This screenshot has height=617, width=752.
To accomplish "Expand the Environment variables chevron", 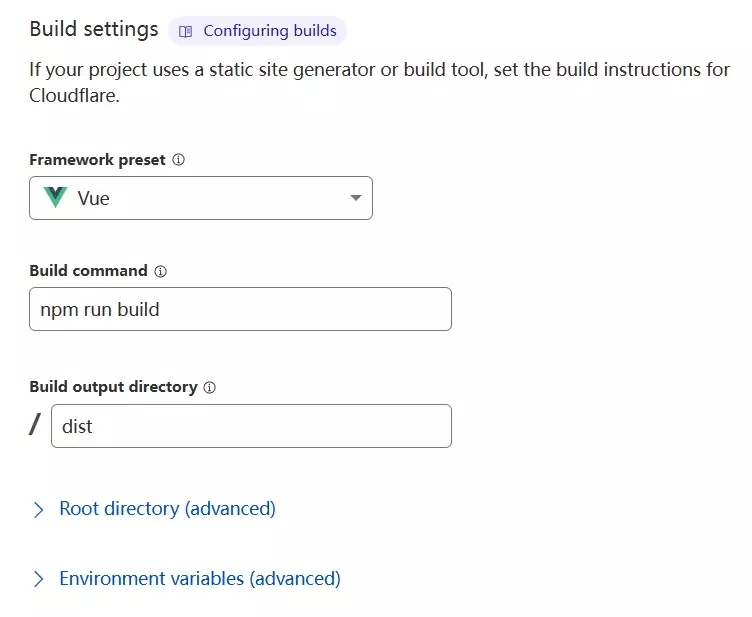I will click(x=39, y=579).
